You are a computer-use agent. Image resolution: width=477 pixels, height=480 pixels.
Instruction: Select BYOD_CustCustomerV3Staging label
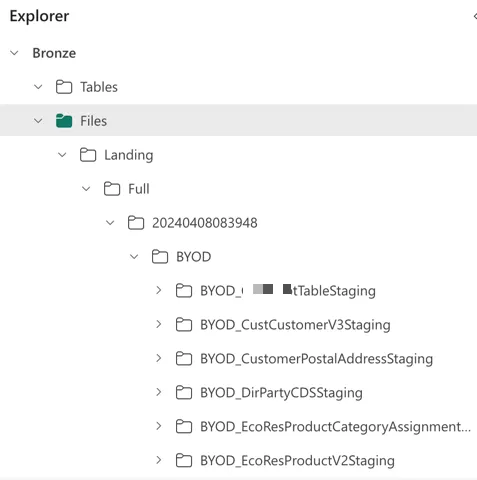(295, 325)
